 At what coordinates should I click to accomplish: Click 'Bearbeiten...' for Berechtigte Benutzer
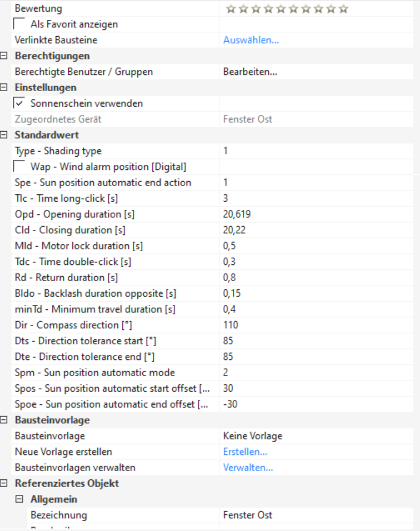coord(250,72)
